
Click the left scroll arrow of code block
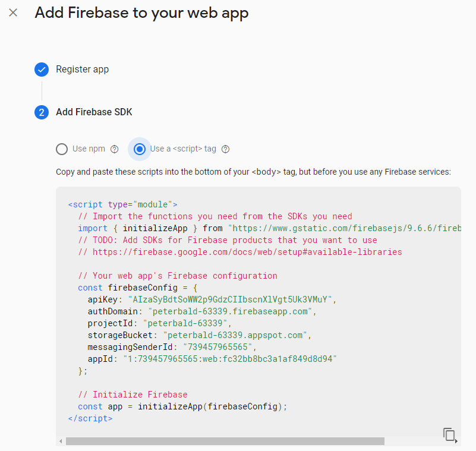click(x=61, y=441)
